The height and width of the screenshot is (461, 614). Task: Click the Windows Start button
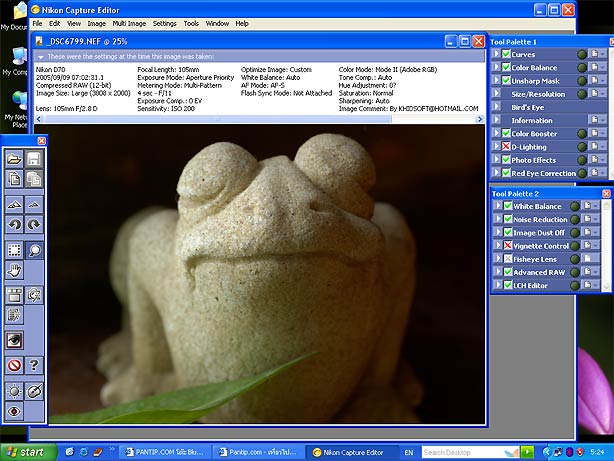[x=28, y=452]
